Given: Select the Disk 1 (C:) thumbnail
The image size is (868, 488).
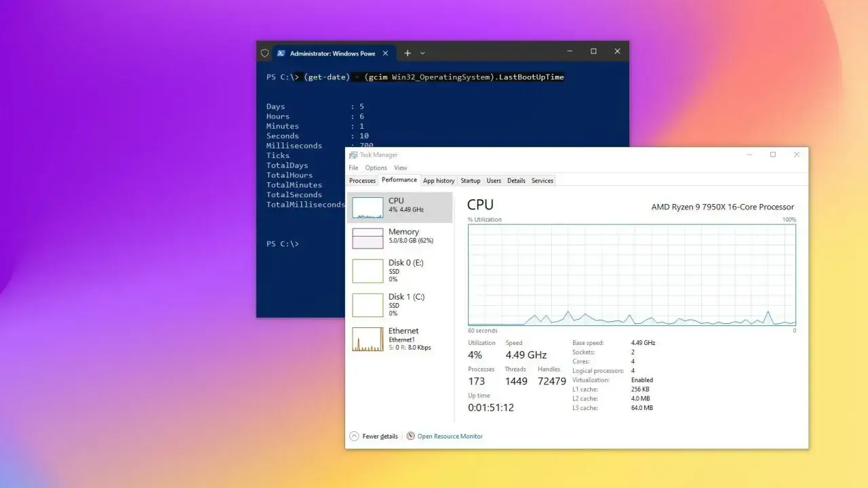Looking at the screenshot, I should coord(368,305).
